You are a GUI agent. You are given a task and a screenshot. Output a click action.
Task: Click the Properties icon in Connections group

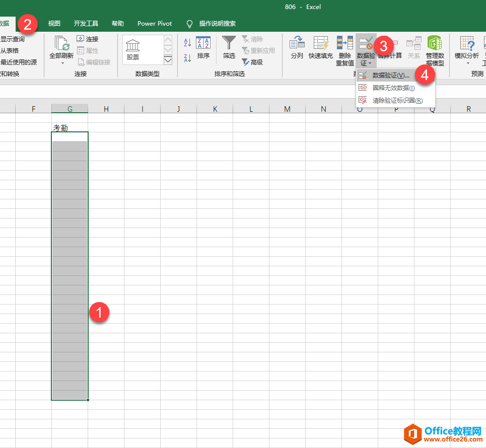pyautogui.click(x=80, y=50)
